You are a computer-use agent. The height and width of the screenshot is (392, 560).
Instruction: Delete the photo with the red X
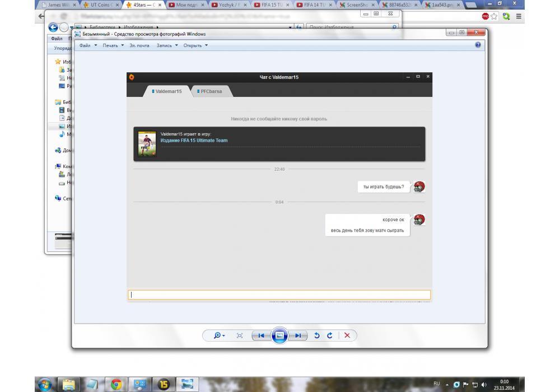point(347,335)
